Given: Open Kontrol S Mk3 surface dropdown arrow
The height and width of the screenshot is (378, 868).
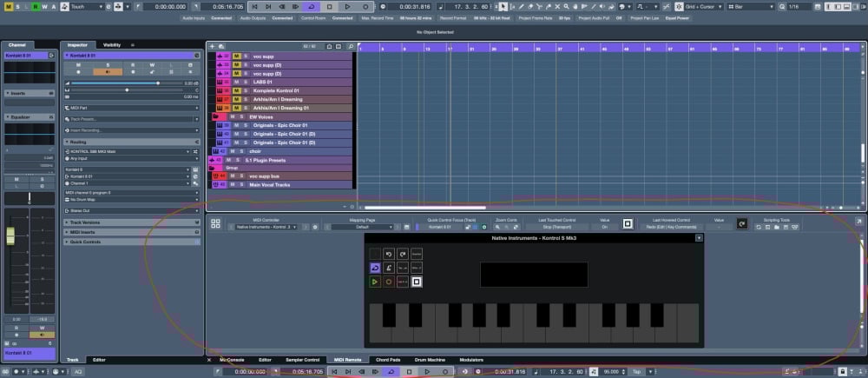Looking at the screenshot, I should tap(699, 238).
